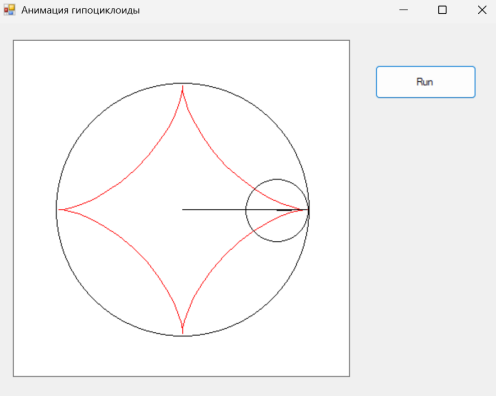This screenshot has width=496, height=396.
Task: Maximize the Анимация гипоциклоиды window
Action: click(x=442, y=10)
